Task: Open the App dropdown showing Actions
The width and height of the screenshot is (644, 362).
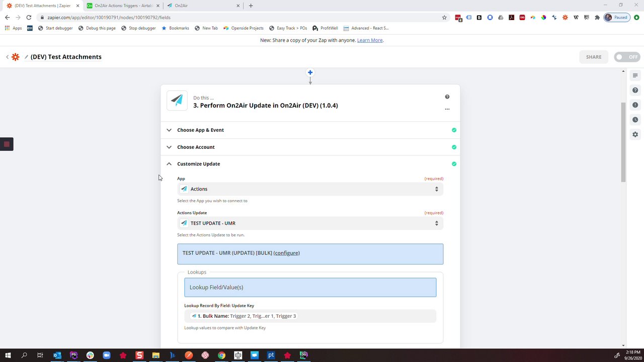Action: [310, 189]
